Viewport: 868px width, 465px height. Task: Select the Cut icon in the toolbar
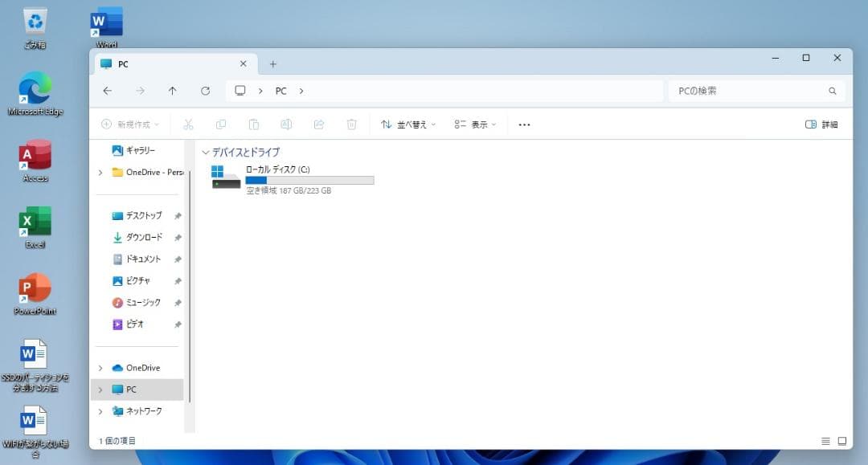click(189, 124)
